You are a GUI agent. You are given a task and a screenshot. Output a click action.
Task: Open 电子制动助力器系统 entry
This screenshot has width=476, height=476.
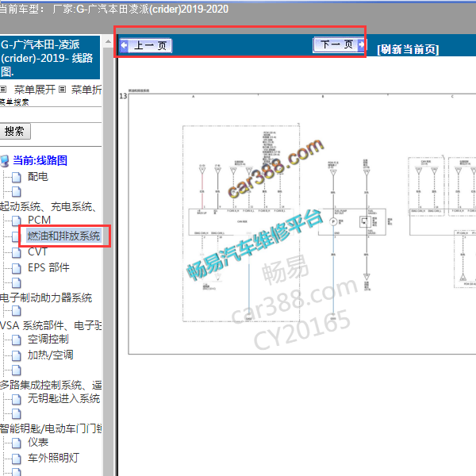[46, 297]
